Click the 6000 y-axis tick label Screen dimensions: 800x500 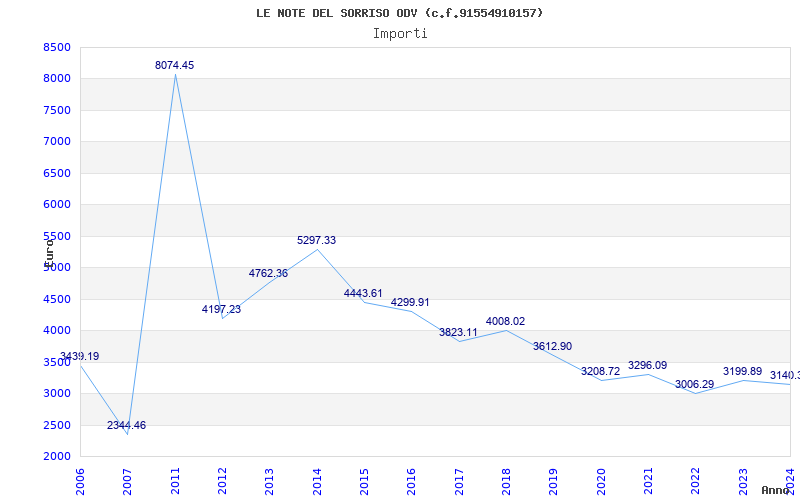(x=57, y=205)
